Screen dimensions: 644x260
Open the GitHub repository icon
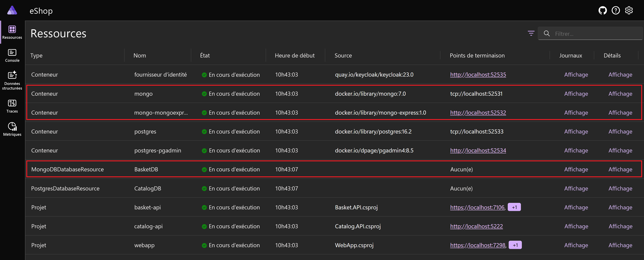click(x=603, y=11)
